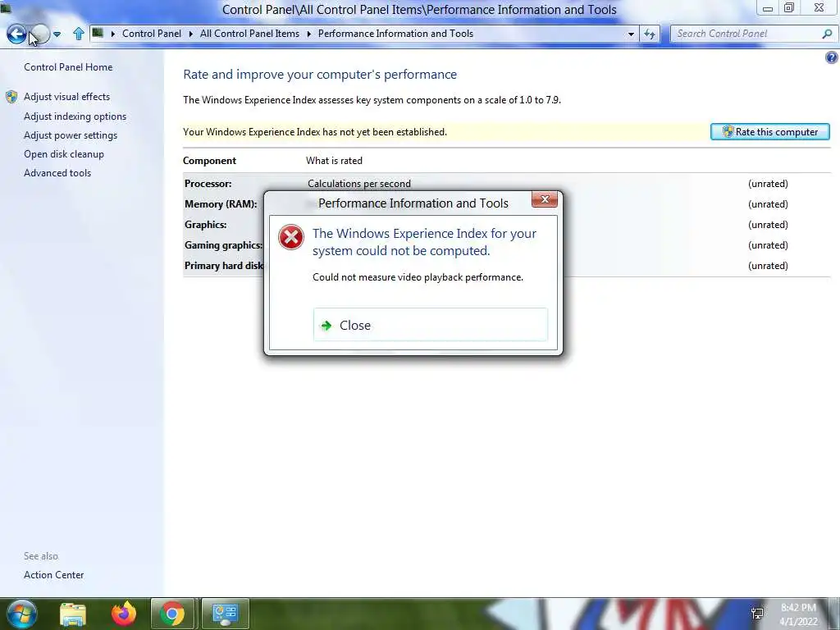
Task: Click the Close command link in dialog
Action: 430,325
